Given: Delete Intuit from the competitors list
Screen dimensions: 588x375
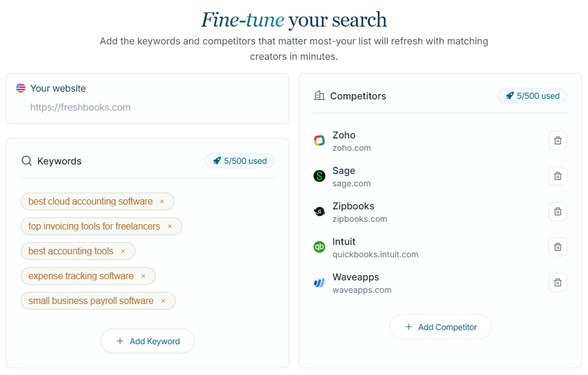Looking at the screenshot, I should [x=557, y=247].
